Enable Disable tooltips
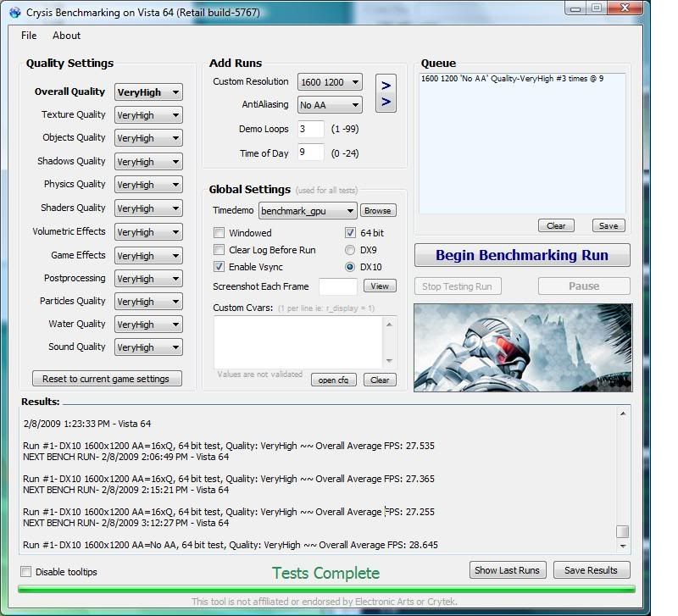678x616 pixels. 25,572
